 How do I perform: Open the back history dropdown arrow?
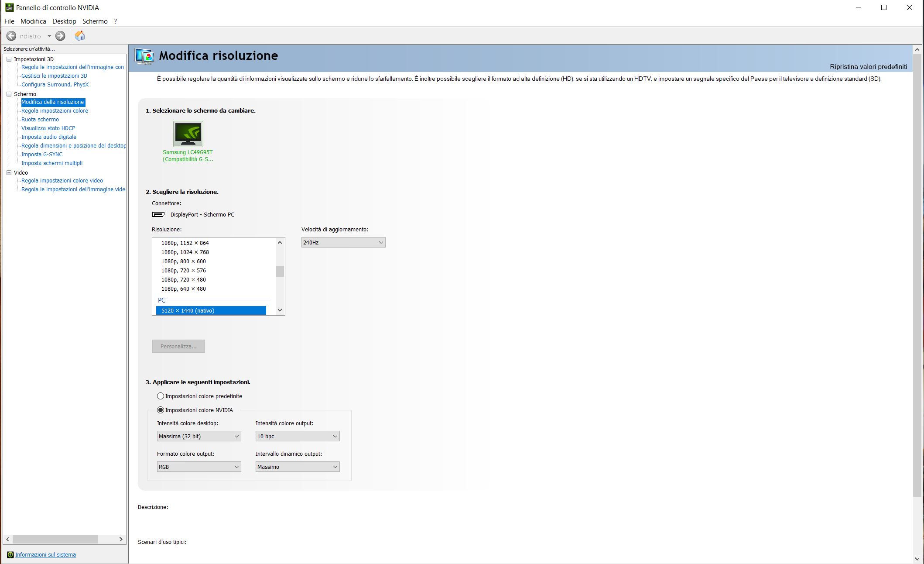point(49,36)
